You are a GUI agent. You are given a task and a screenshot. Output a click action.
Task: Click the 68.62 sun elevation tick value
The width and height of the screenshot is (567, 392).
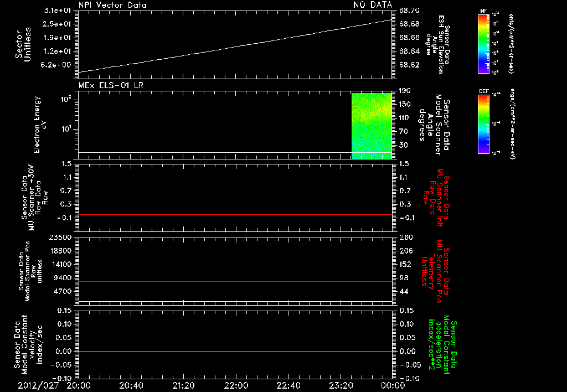[x=410, y=65]
